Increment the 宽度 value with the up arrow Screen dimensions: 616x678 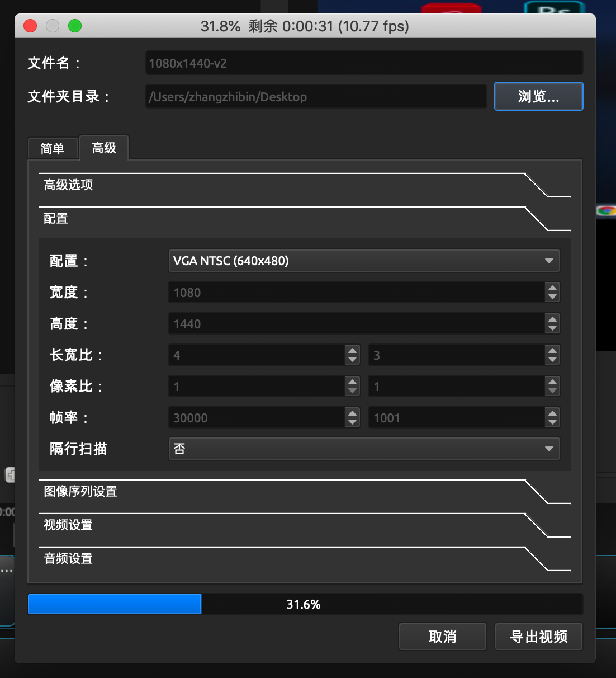(552, 289)
